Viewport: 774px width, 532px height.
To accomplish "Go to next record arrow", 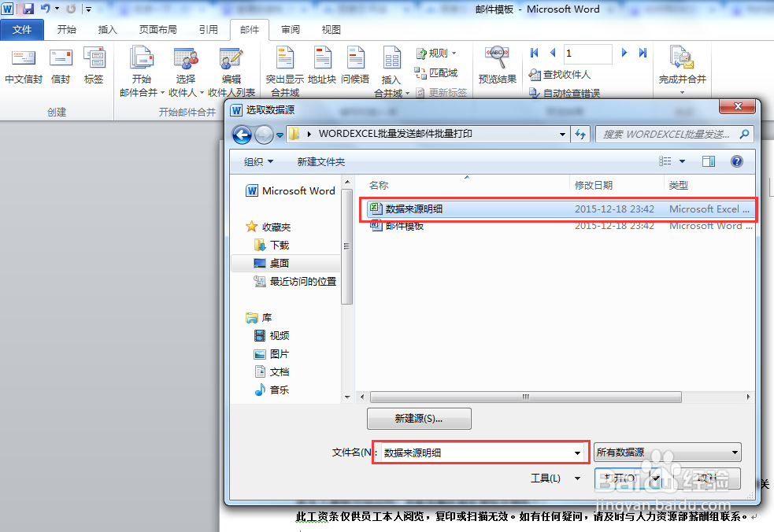I will (624, 53).
